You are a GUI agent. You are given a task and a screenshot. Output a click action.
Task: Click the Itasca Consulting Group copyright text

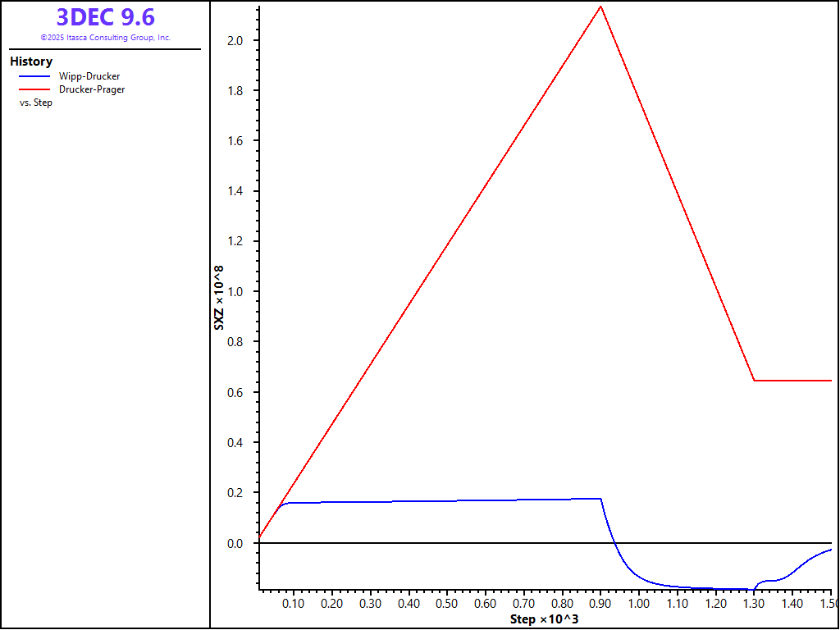[x=105, y=38]
